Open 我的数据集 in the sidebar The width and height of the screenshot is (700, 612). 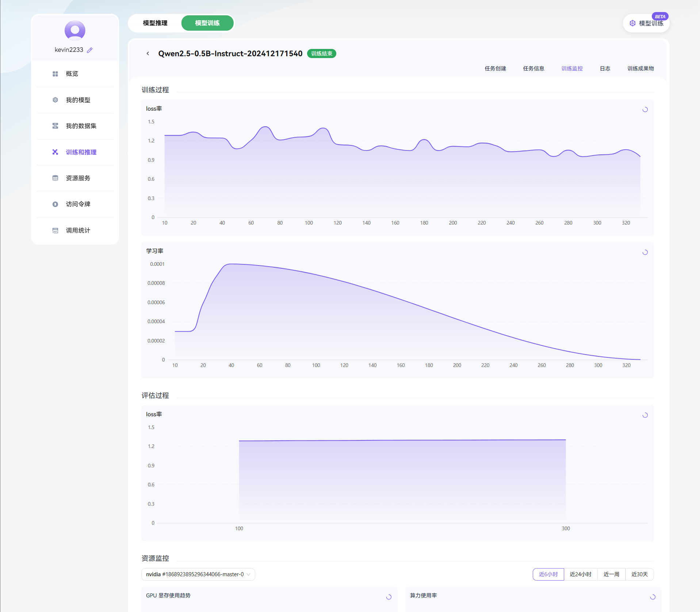point(75,126)
